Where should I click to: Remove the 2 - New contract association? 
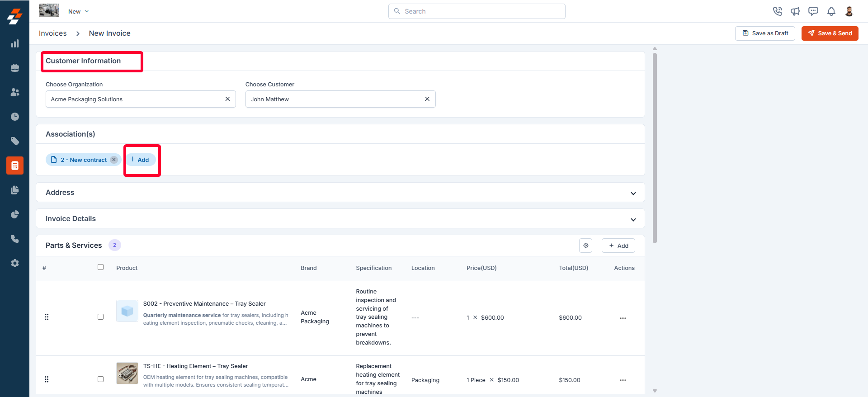(x=114, y=160)
